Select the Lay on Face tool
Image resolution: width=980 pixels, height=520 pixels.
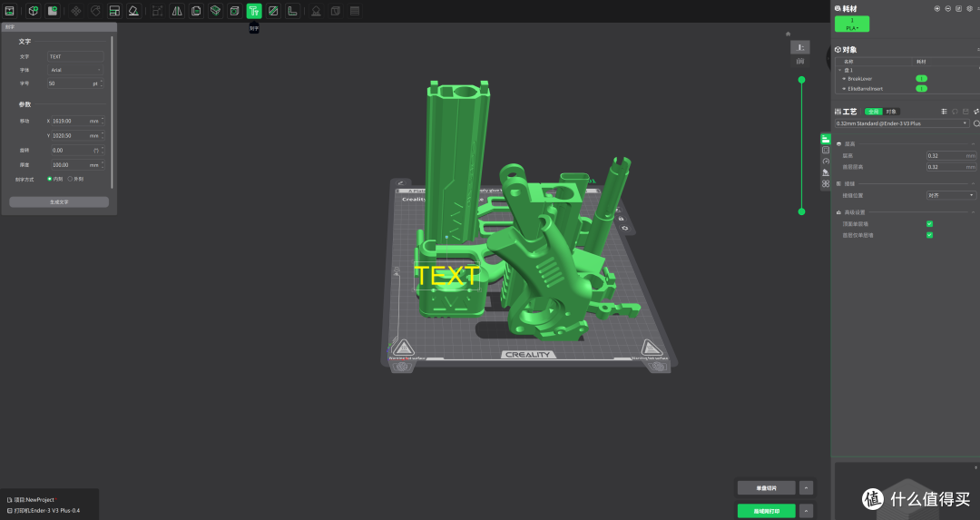pyautogui.click(x=133, y=11)
